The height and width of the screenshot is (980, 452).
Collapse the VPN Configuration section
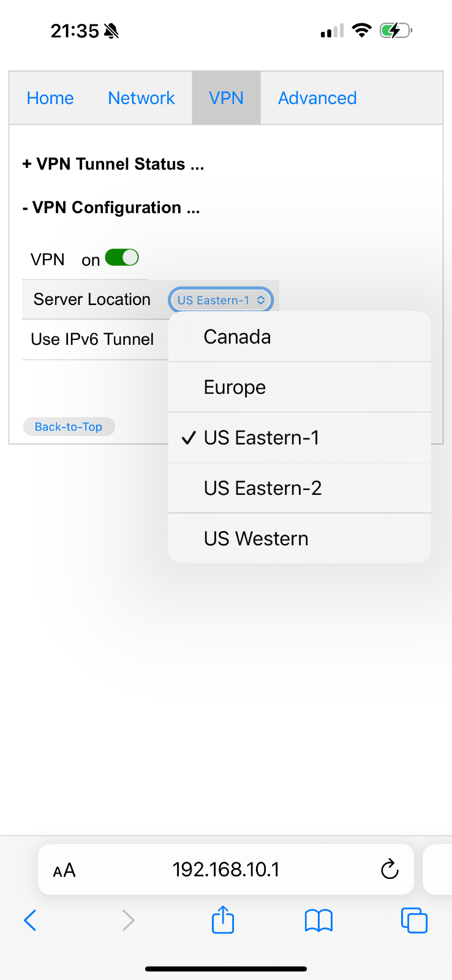pos(111,208)
